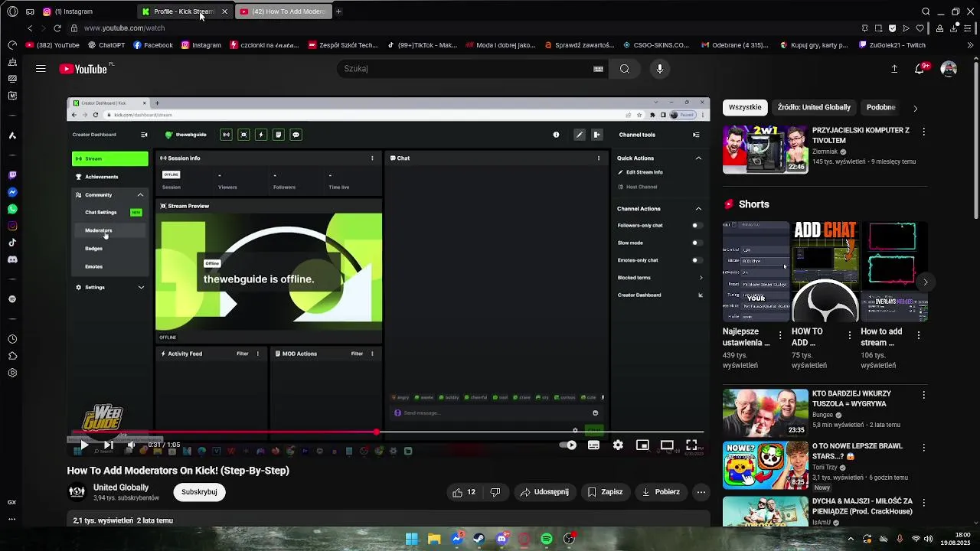980x551 pixels.
Task: Dislike the video with thumbs down
Action: pos(495,492)
